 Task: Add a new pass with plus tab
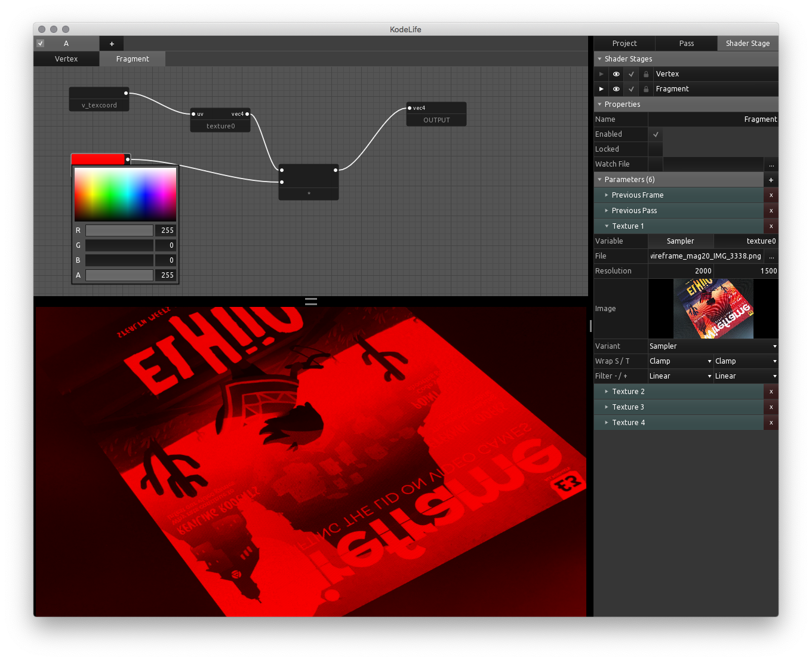(112, 44)
